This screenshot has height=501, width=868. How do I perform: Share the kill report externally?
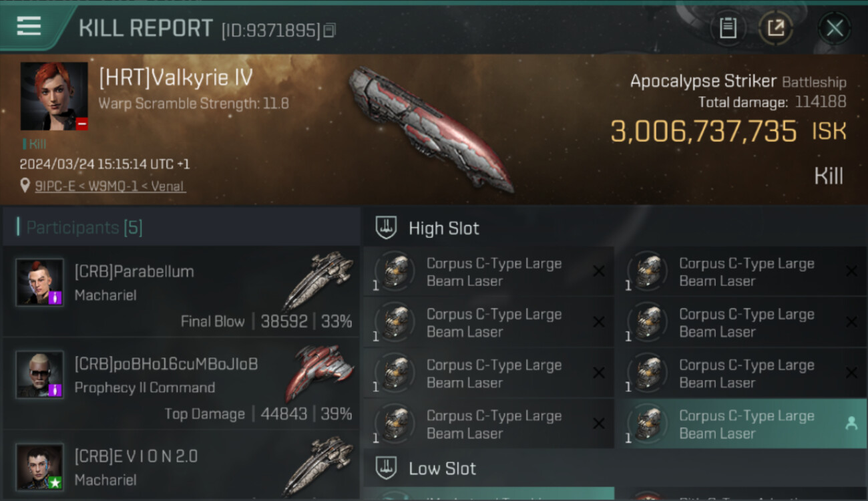tap(776, 28)
